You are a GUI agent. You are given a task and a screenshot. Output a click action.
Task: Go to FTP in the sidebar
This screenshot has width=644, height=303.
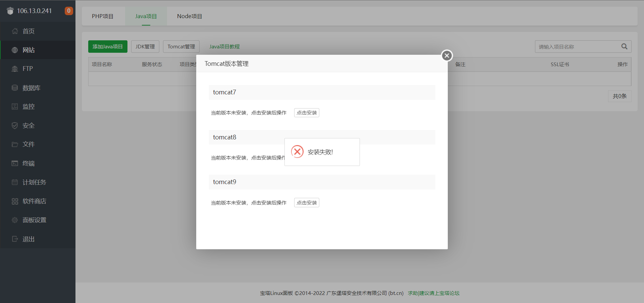pyautogui.click(x=38, y=69)
